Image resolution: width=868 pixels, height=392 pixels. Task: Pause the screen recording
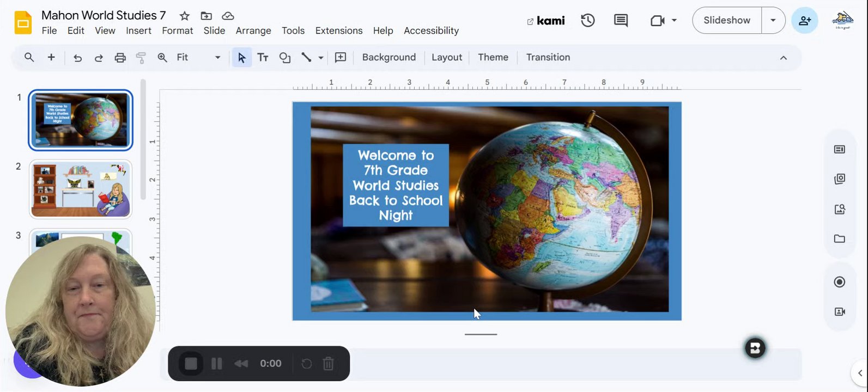216,364
